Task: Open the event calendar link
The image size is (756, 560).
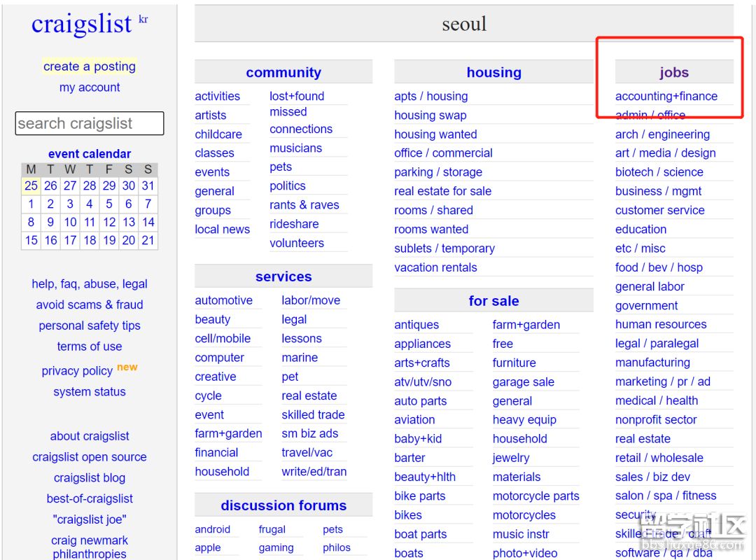Action: 90,154
